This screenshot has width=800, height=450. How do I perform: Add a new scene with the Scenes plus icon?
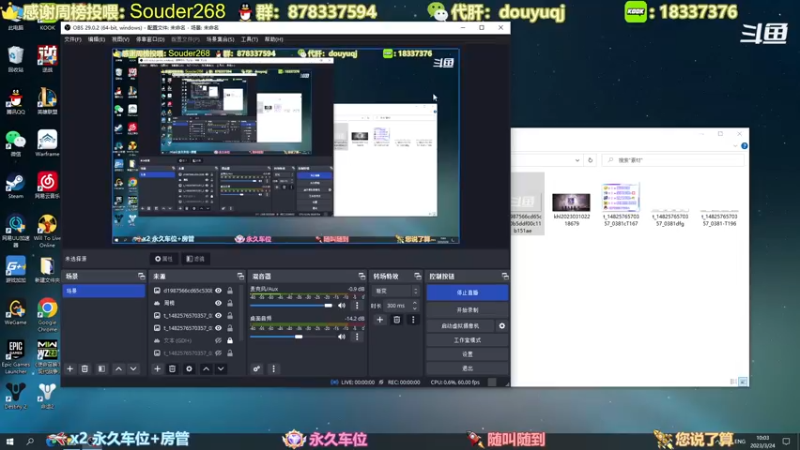pyautogui.click(x=70, y=369)
